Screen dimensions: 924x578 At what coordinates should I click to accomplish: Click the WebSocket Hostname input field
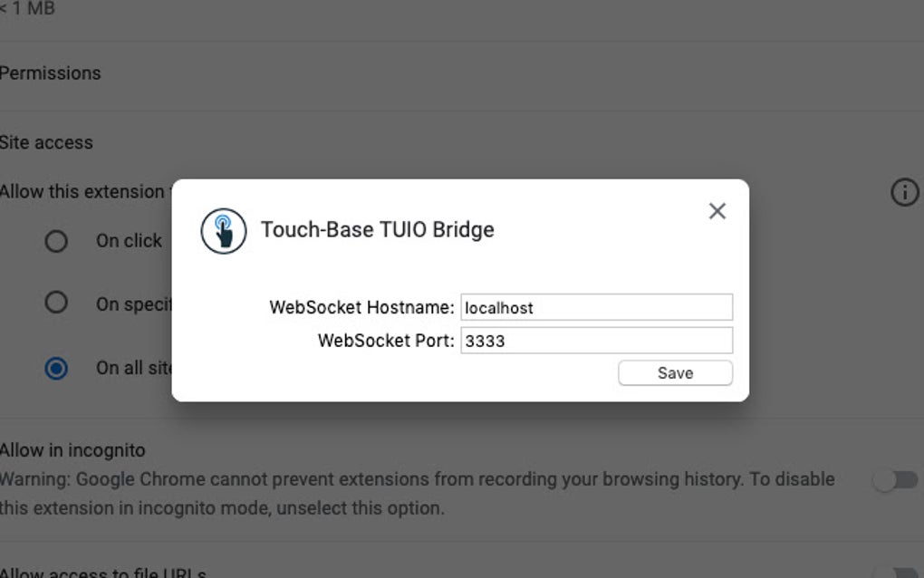click(595, 307)
